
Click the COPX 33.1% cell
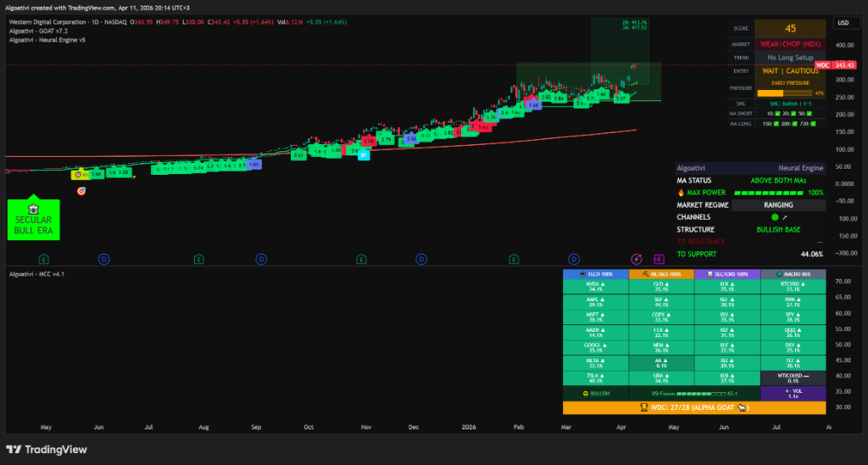pos(661,317)
